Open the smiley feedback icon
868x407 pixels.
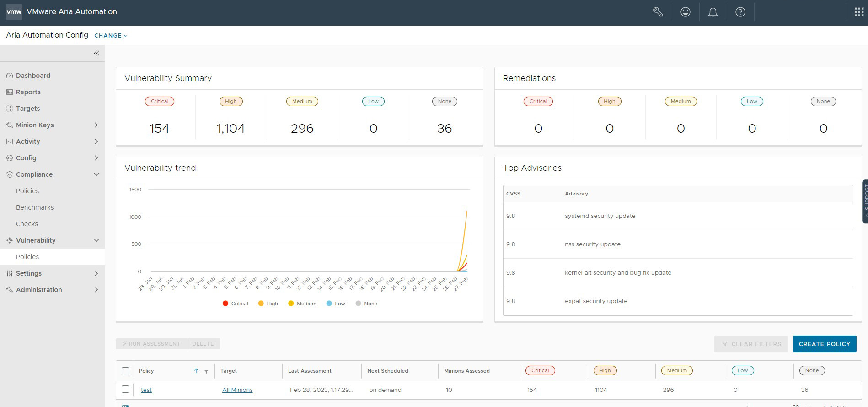click(x=685, y=12)
